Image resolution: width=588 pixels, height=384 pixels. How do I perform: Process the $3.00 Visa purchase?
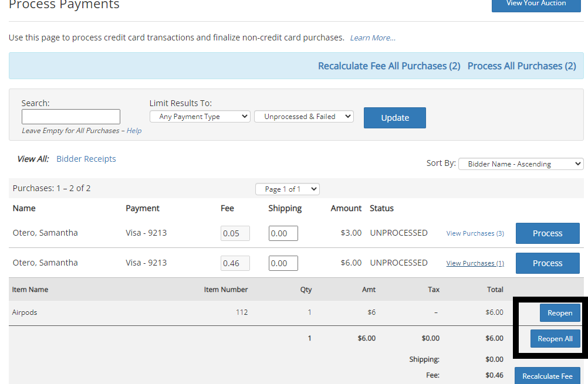pos(547,233)
